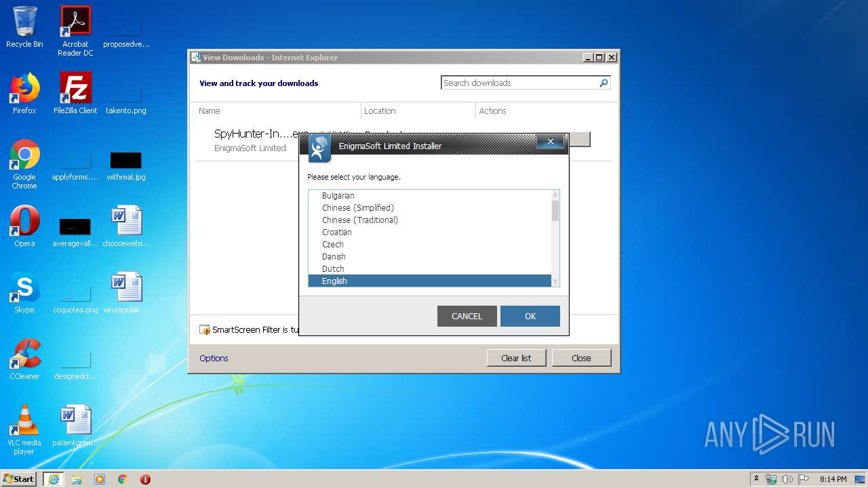868x488 pixels.
Task: Open the media player taskbar icon
Action: [x=100, y=479]
